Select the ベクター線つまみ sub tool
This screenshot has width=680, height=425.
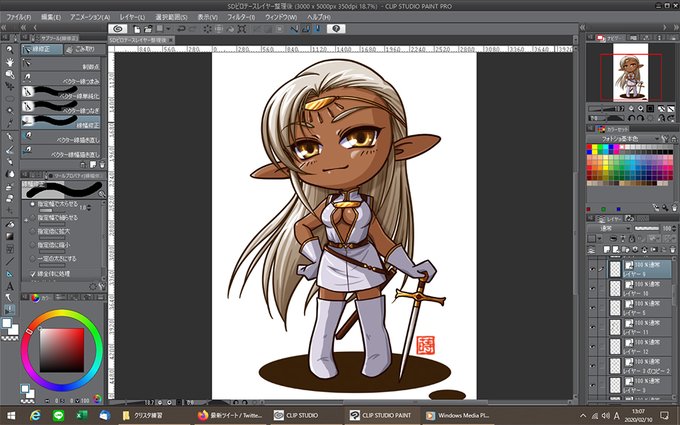(61, 78)
